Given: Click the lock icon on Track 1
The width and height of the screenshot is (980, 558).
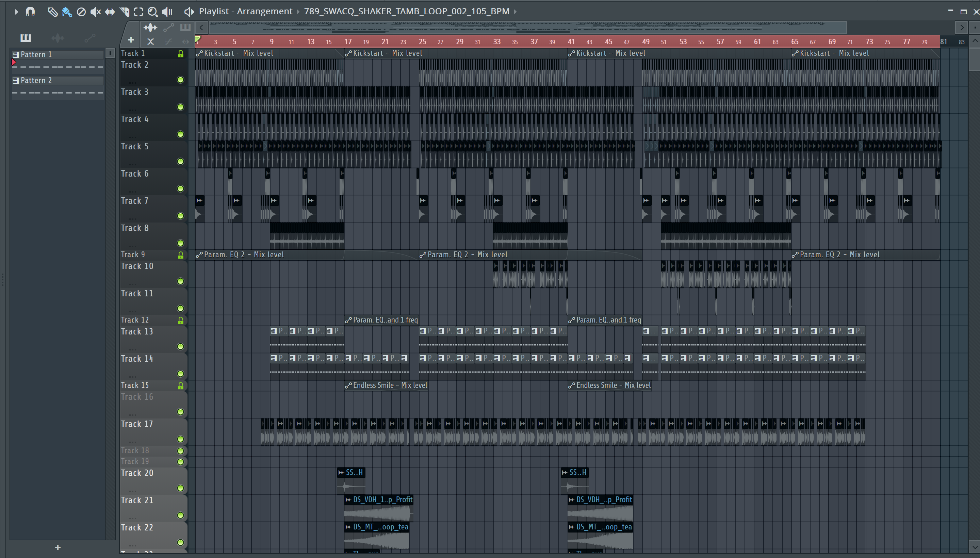Looking at the screenshot, I should (x=180, y=54).
